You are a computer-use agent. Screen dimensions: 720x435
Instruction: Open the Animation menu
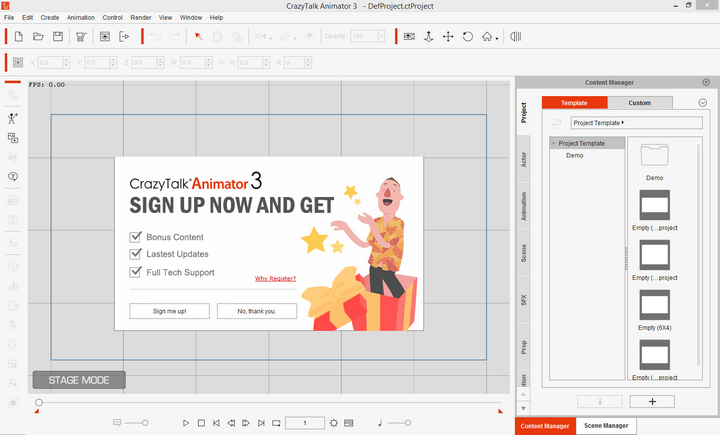click(80, 17)
